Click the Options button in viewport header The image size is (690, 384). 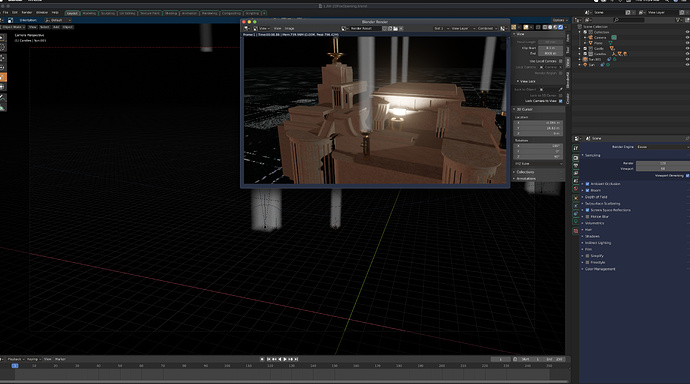559,20
